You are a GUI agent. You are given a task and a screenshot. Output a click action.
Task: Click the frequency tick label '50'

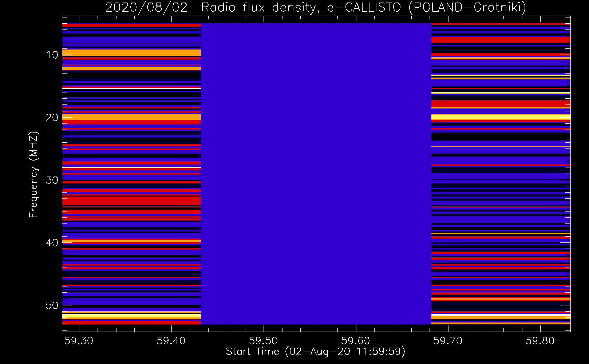[x=52, y=305]
